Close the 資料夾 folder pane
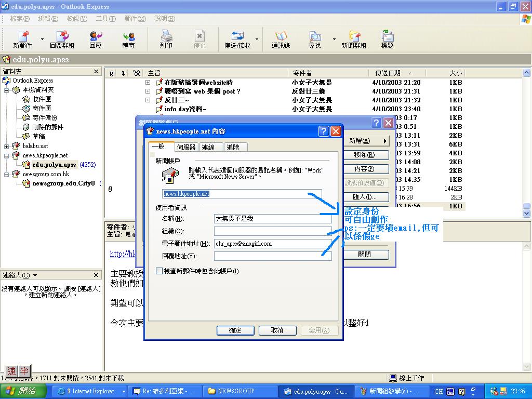 (x=96, y=71)
